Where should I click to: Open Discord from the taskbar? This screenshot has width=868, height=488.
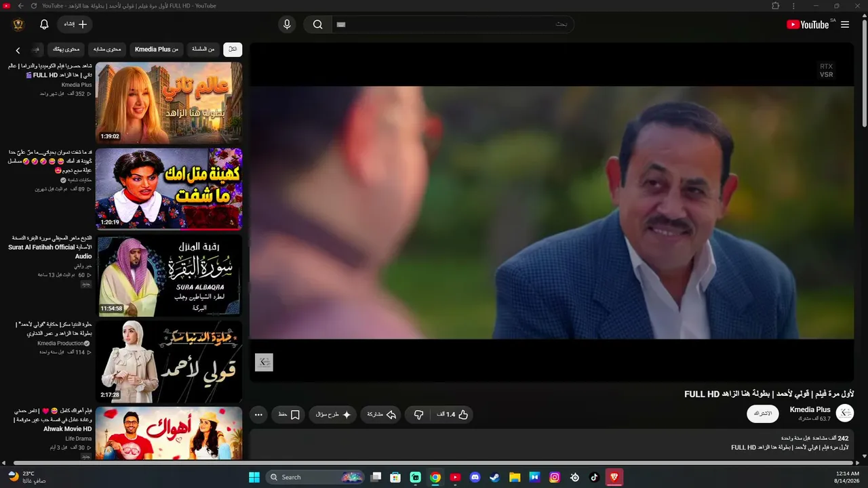tap(475, 477)
